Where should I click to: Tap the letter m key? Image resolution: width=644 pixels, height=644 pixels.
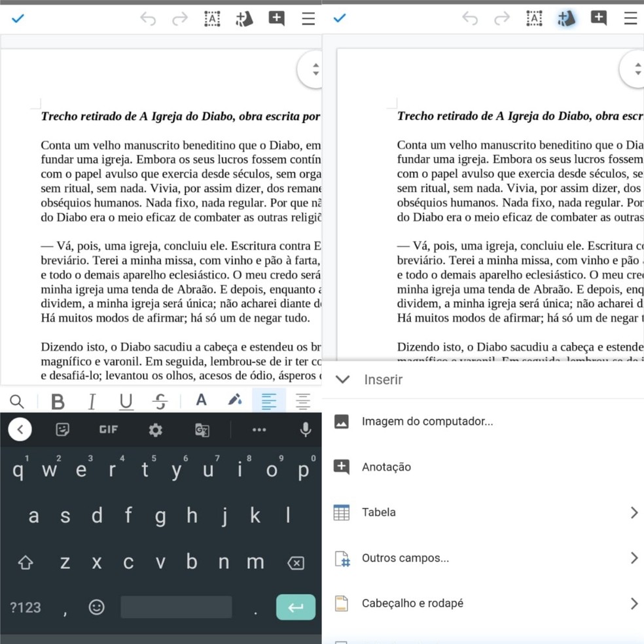click(255, 562)
